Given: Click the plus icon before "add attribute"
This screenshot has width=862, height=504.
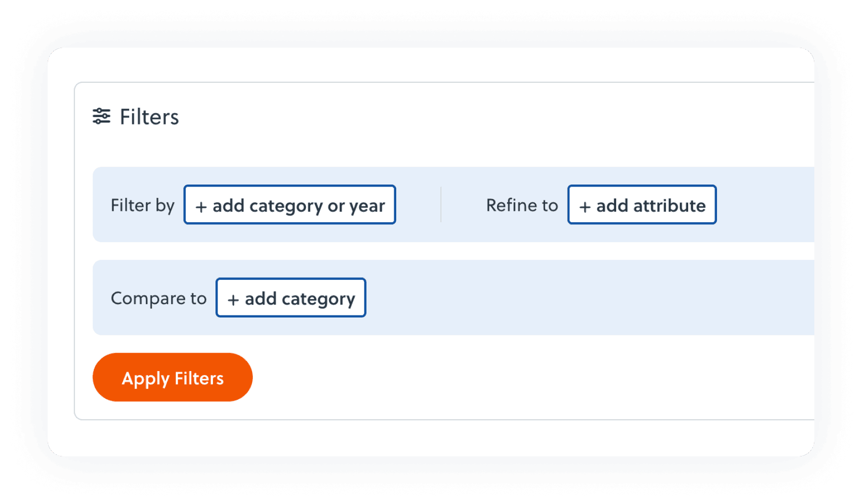Looking at the screenshot, I should 585,207.
